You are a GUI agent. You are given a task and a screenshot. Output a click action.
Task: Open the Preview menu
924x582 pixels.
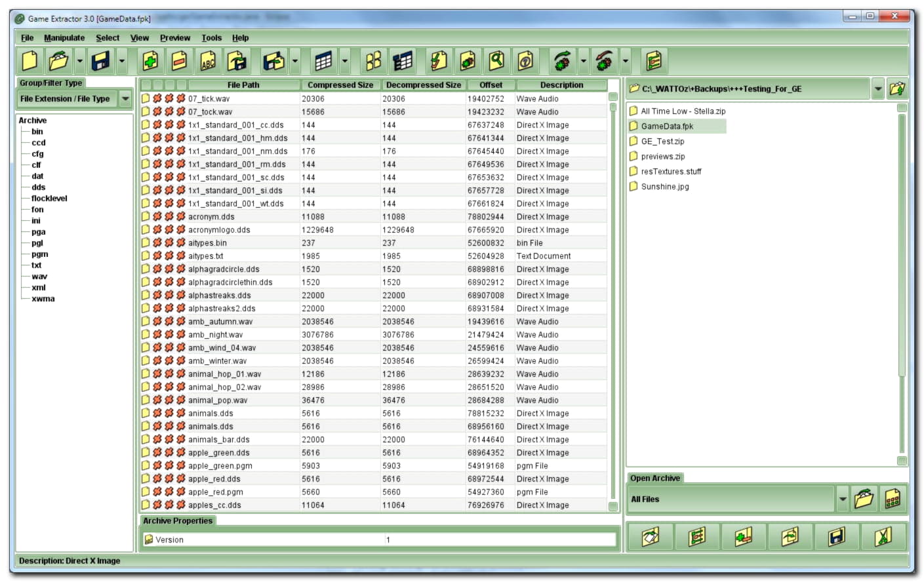click(x=175, y=37)
